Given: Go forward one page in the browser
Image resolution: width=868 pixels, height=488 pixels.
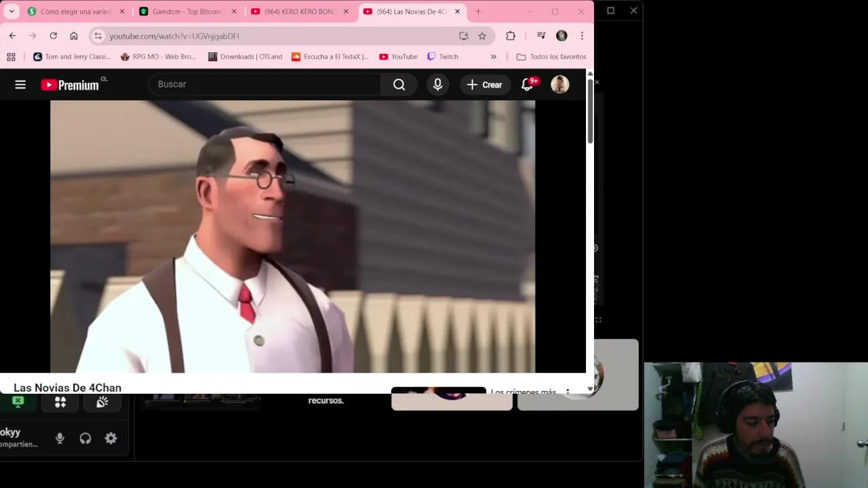Looking at the screenshot, I should click(33, 36).
